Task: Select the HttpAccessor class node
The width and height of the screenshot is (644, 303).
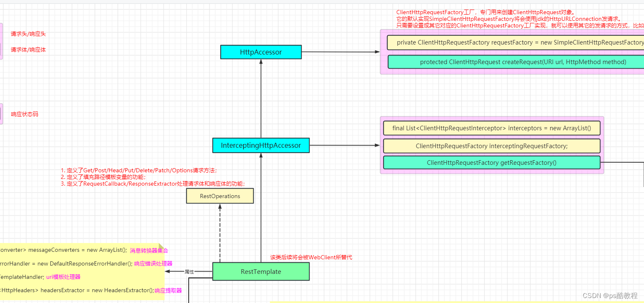Action: point(261,52)
